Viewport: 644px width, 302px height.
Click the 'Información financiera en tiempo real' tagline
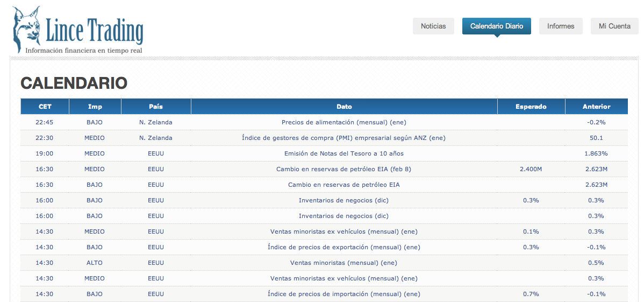[x=84, y=50]
